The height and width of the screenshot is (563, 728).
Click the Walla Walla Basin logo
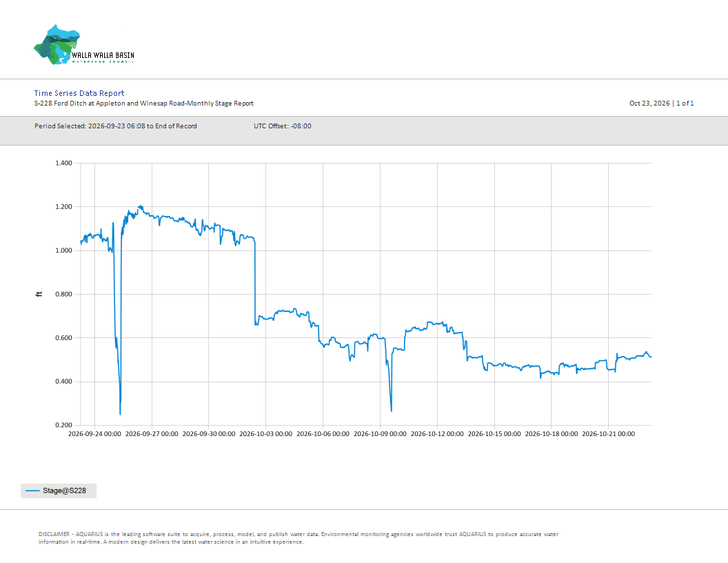click(84, 45)
